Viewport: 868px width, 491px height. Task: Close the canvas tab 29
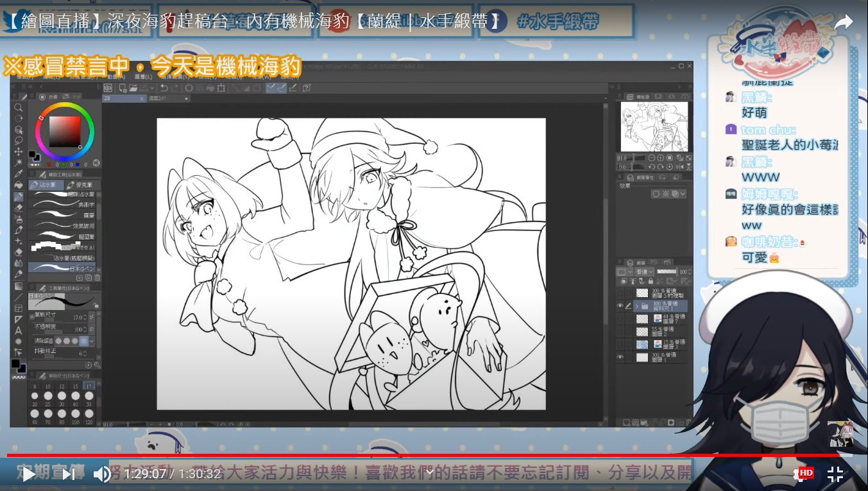(142, 99)
